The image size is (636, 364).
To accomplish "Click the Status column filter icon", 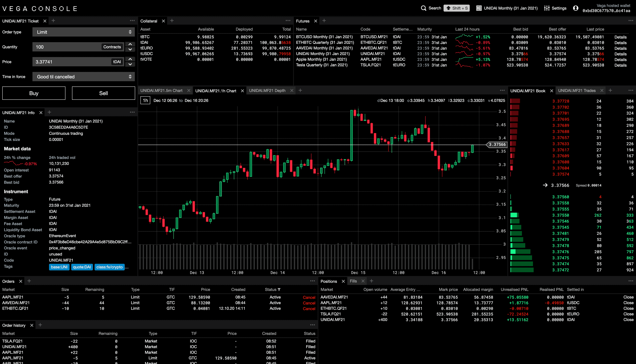I will click(279, 290).
